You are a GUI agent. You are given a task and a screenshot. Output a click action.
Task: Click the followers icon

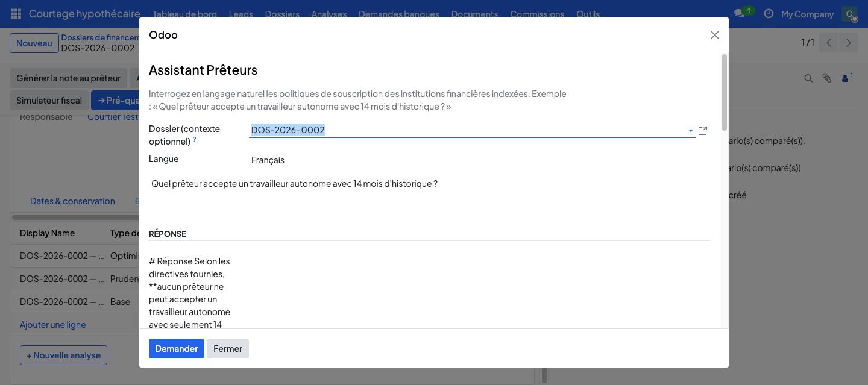[847, 77]
